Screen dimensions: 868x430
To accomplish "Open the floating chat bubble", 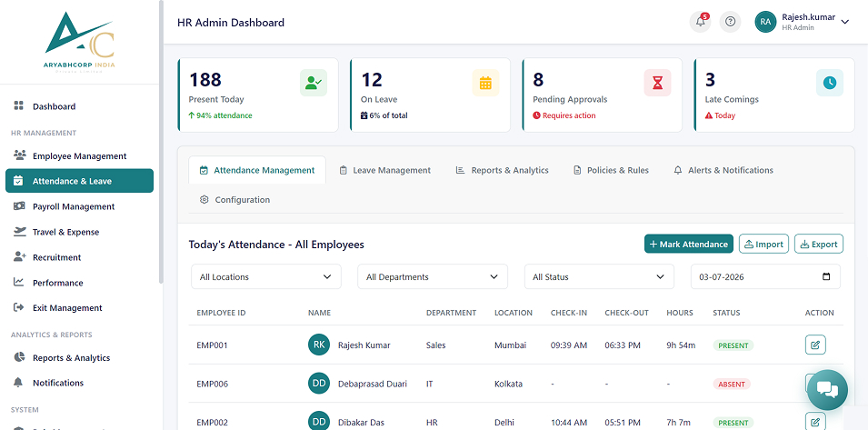I will coord(827,390).
